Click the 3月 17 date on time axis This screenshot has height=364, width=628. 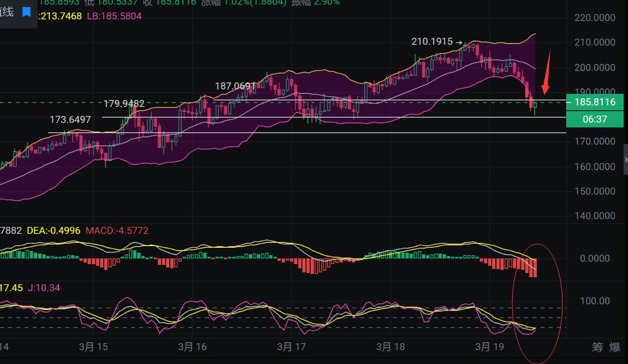[291, 347]
